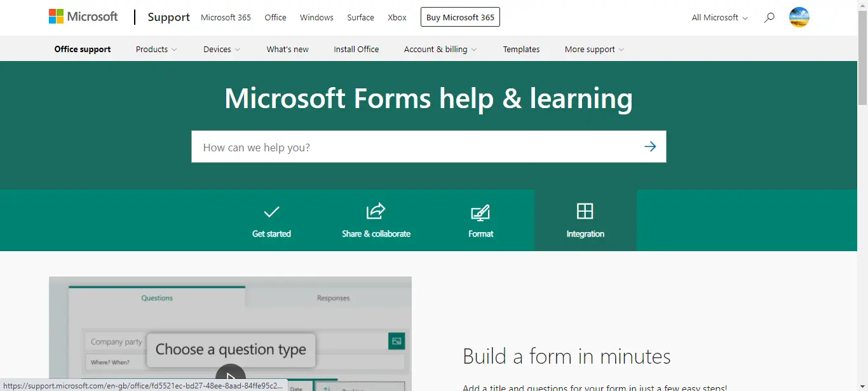Open the account profile picture

[799, 17]
